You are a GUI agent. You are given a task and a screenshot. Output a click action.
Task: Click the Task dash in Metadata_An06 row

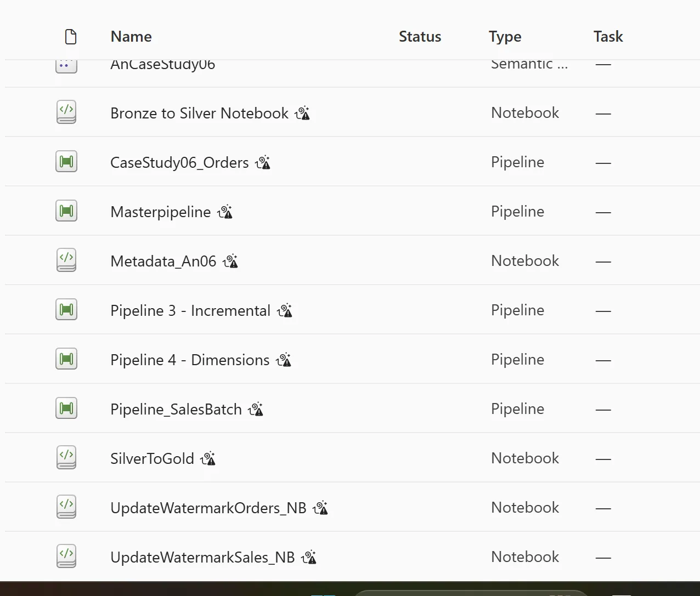click(603, 262)
